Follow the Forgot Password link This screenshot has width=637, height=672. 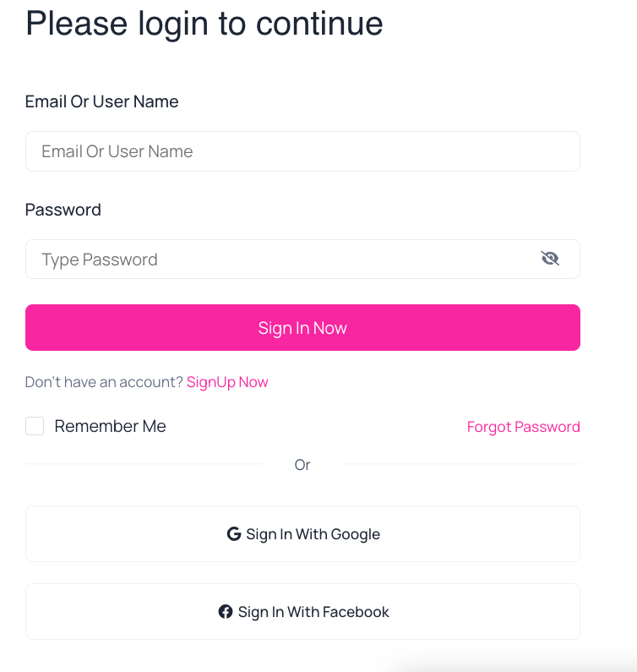click(524, 427)
